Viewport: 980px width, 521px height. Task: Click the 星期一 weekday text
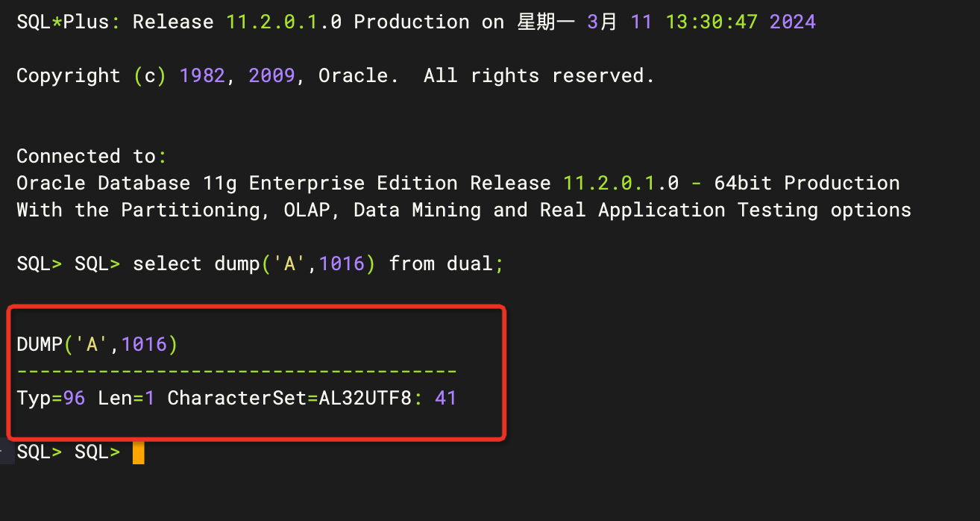(x=546, y=22)
